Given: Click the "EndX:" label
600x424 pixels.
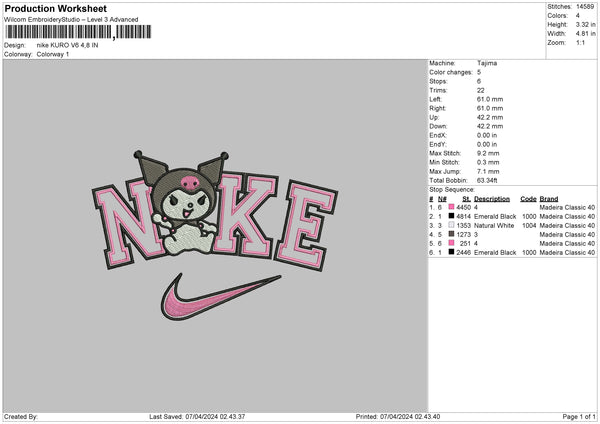Looking at the screenshot, I should [438, 135].
